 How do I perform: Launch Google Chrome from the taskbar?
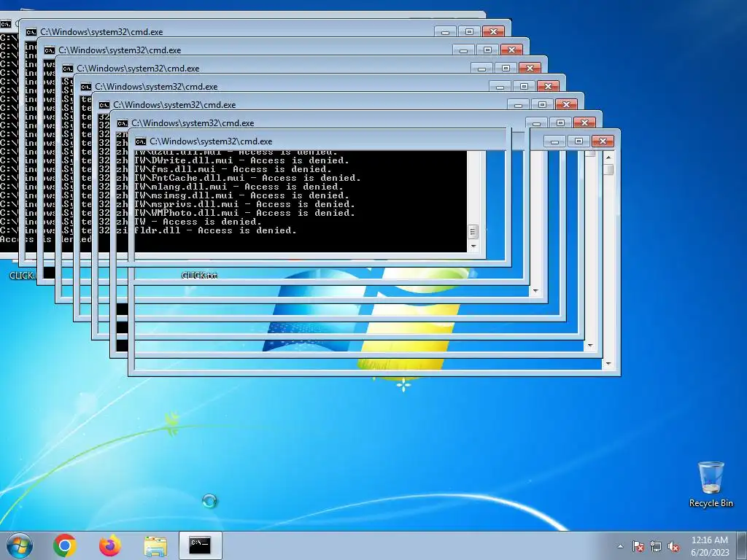tap(65, 545)
